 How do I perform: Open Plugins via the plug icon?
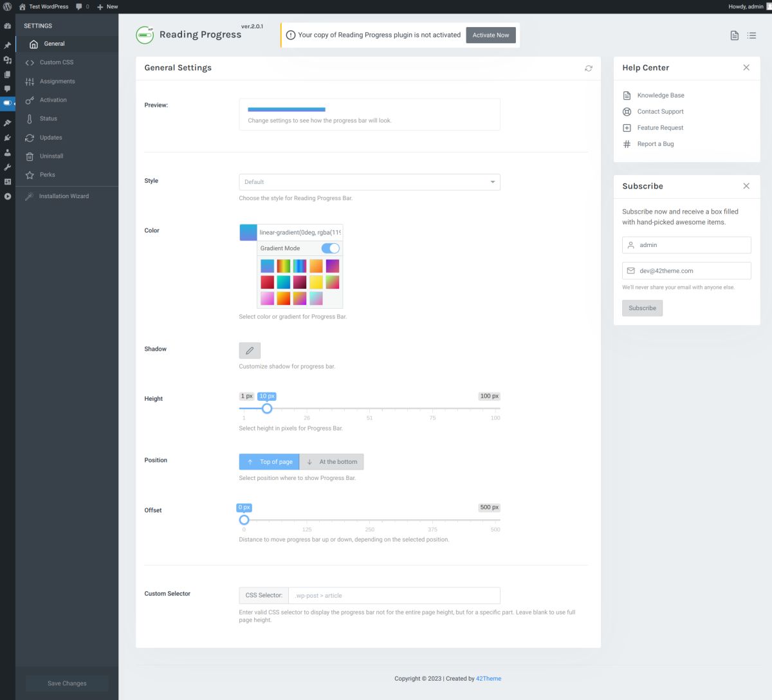(x=7, y=138)
